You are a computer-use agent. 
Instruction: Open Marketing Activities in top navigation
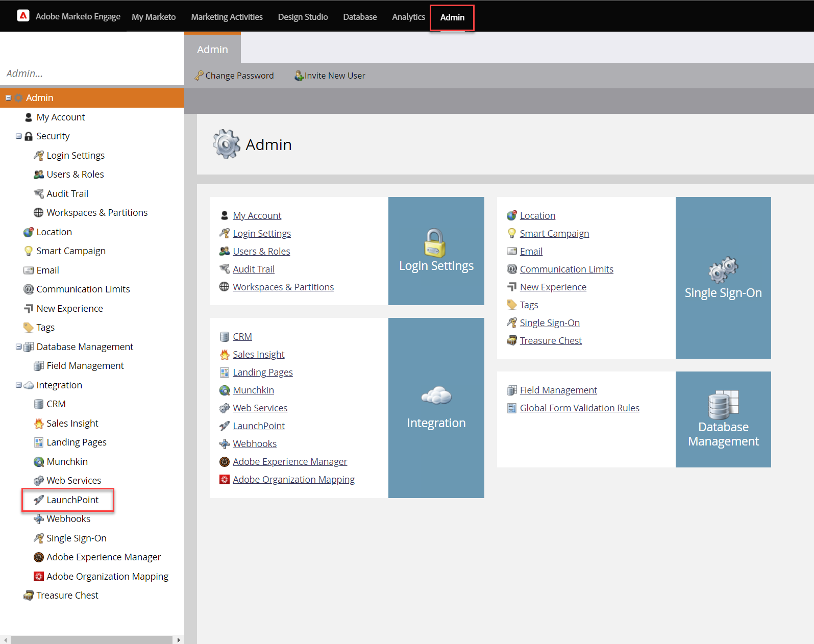tap(227, 17)
